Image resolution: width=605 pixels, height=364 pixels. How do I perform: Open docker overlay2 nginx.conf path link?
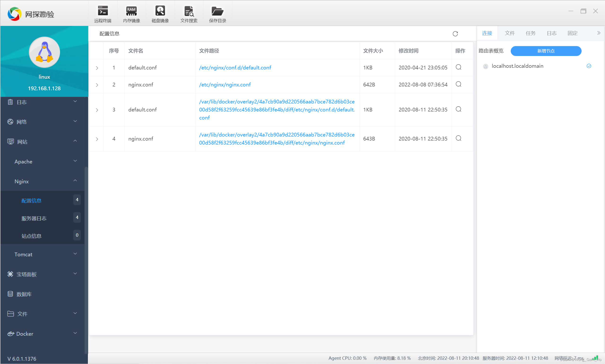tap(277, 139)
